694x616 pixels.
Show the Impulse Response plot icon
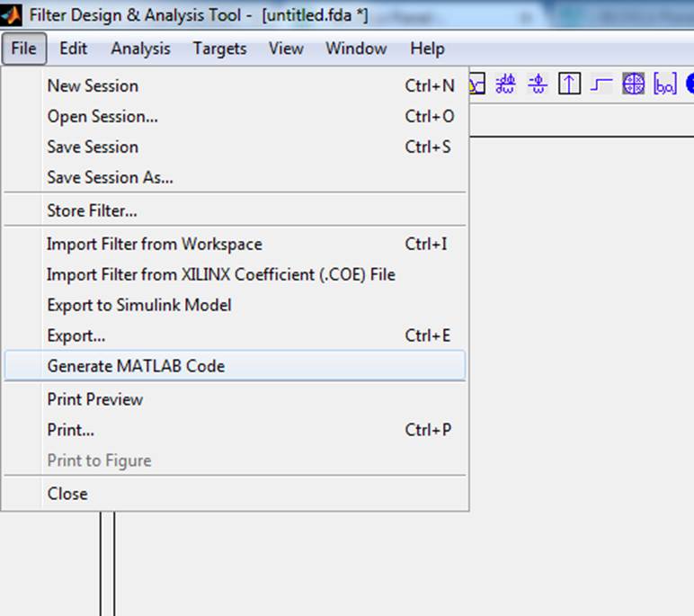pyautogui.click(x=569, y=85)
